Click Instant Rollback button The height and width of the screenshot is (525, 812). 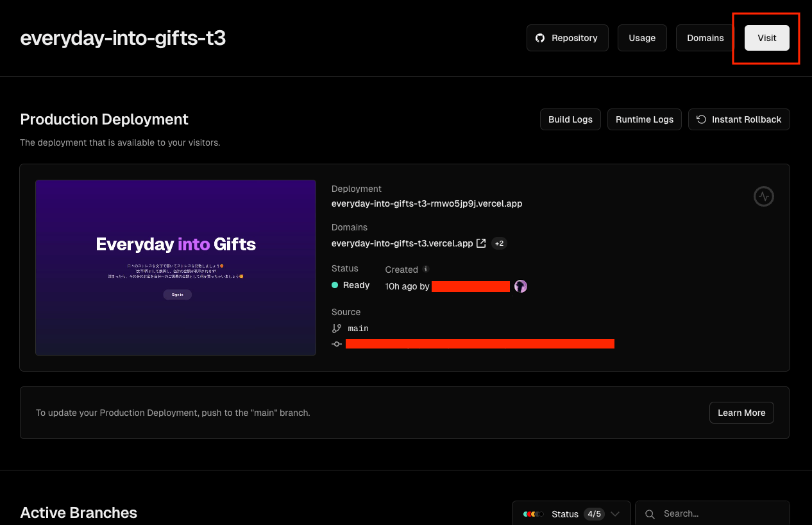[x=739, y=119]
